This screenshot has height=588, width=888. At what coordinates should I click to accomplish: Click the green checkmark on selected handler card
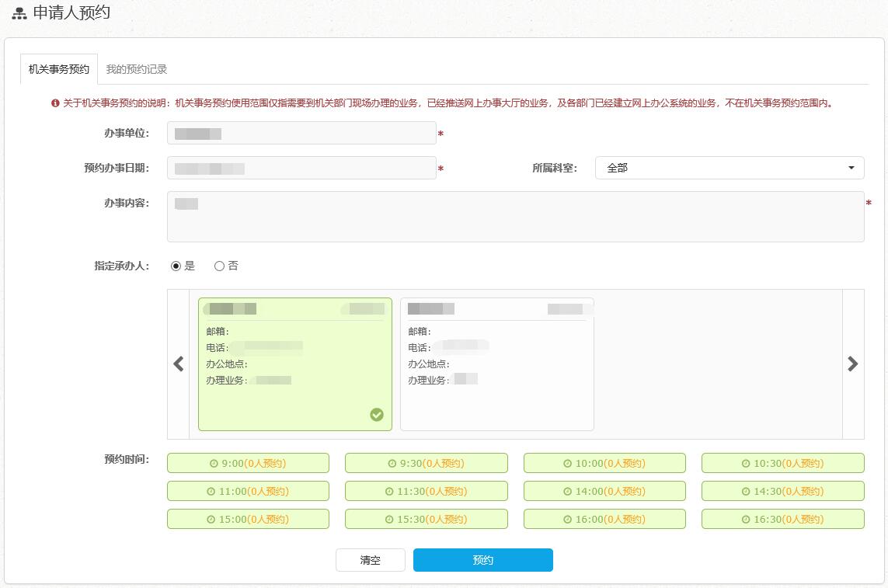377,415
